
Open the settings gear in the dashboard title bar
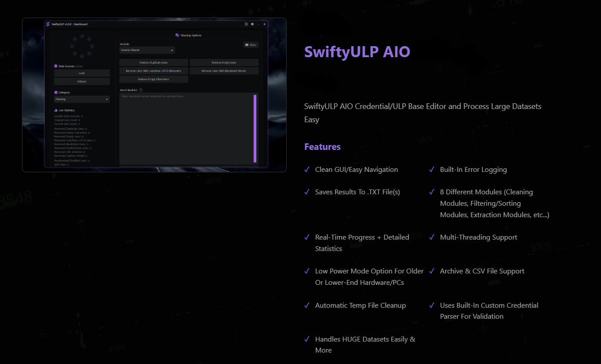[252, 24]
